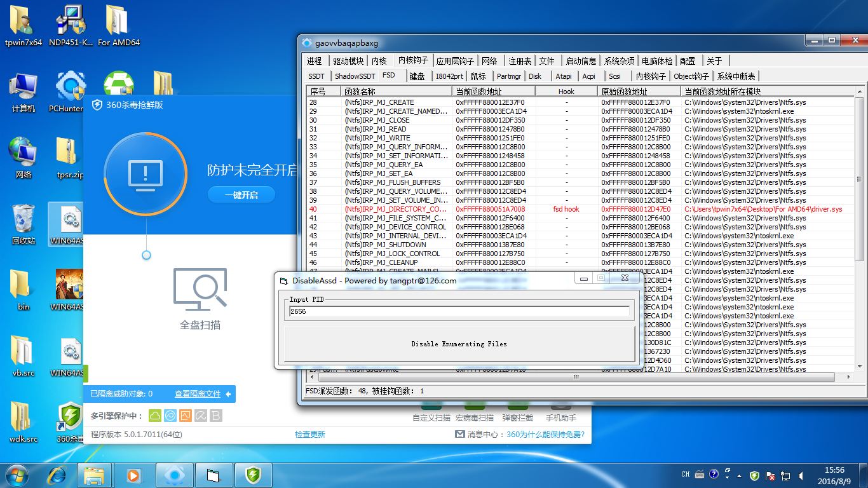Click the orange engine icon in 360

pos(186,416)
